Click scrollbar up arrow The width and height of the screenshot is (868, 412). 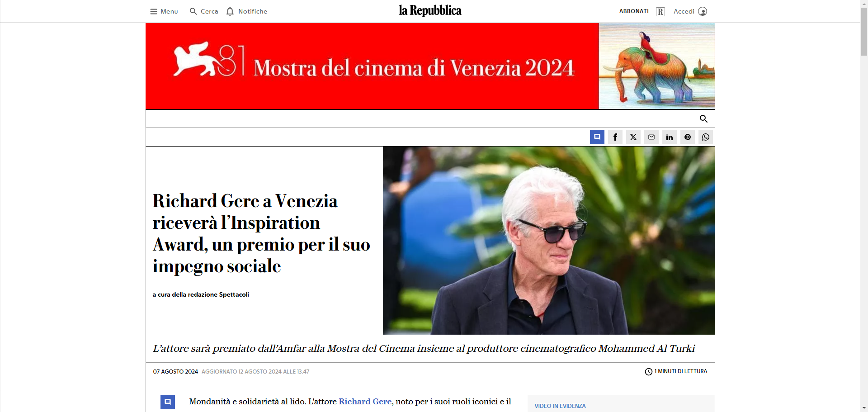coord(864,4)
